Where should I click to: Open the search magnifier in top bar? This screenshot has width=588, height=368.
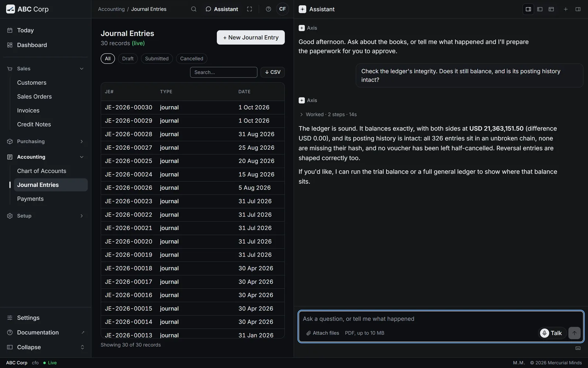[194, 9]
